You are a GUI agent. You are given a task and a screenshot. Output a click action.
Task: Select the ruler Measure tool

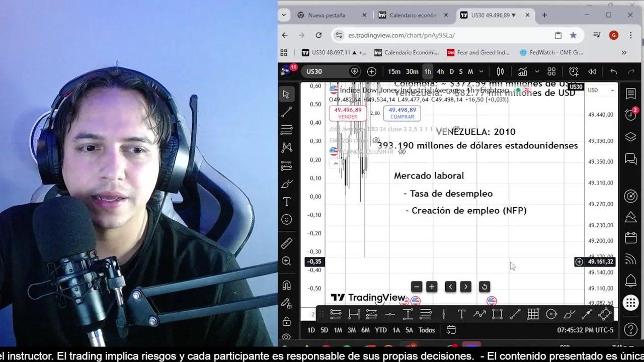coord(286,243)
